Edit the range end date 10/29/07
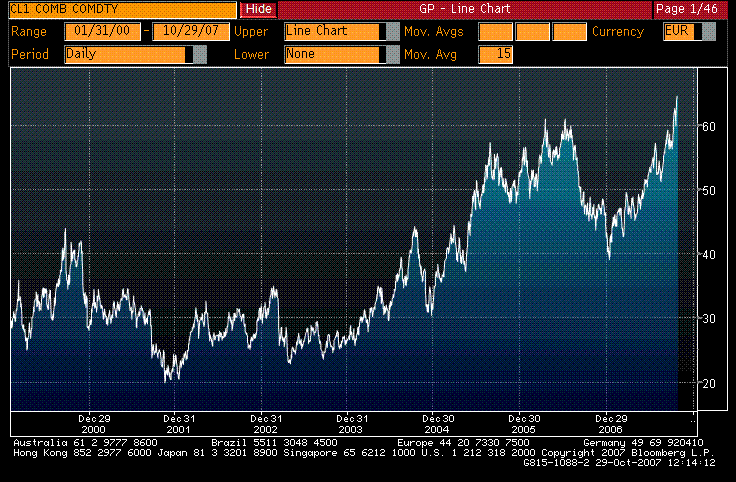The height and width of the screenshot is (482, 736). click(191, 31)
